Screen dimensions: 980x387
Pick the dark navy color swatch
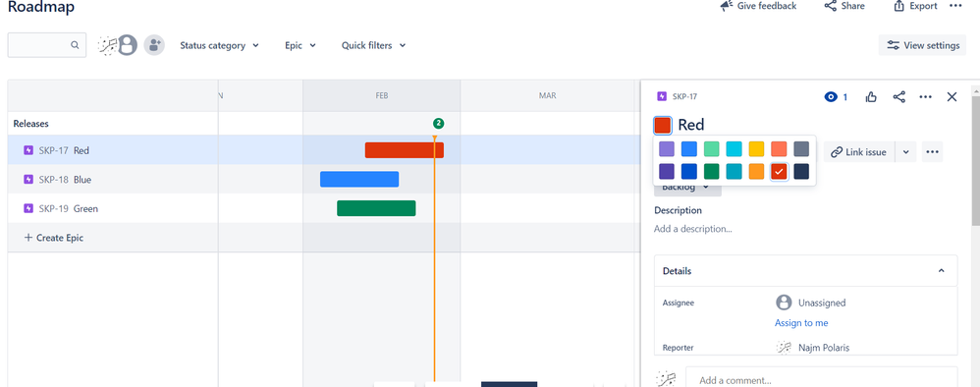(801, 171)
